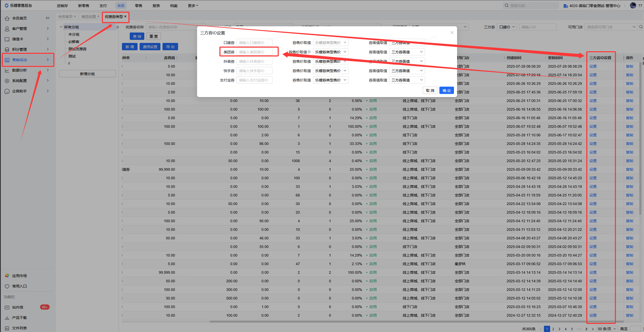Click the 乐檬零售后台 logo
The width and height of the screenshot is (644, 332).
[x=18, y=5]
